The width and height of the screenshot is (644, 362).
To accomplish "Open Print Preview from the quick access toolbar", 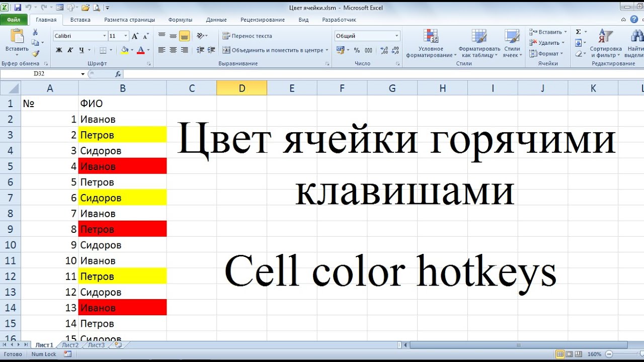I will 96,8.
